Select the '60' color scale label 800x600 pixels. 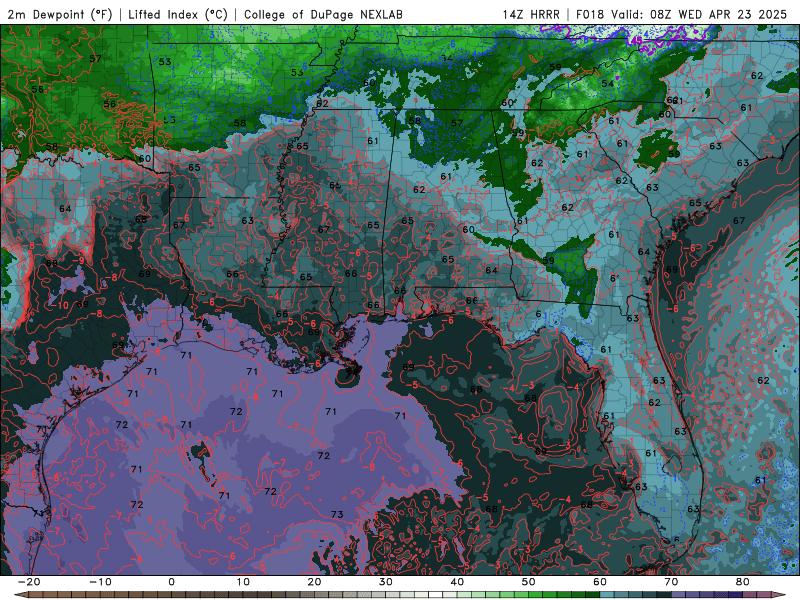click(x=600, y=582)
